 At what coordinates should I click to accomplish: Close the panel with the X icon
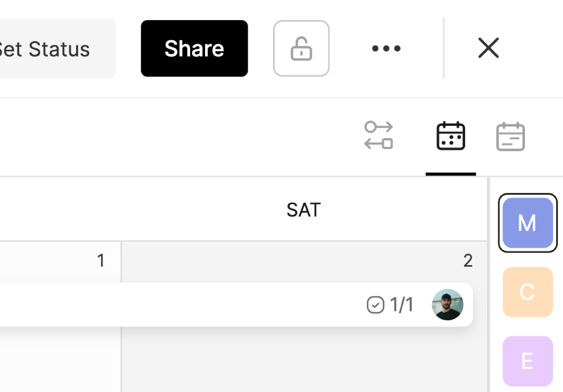point(488,48)
